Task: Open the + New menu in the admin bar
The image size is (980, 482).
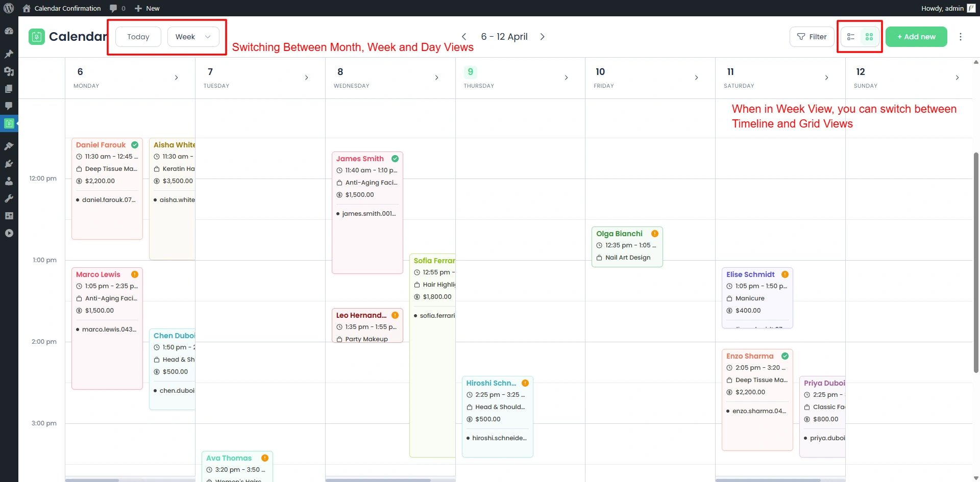Action: pos(147,8)
